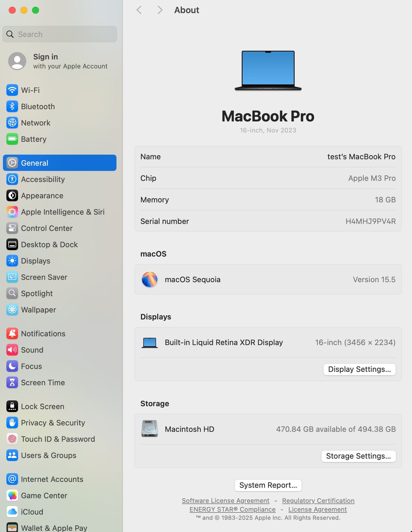Open Battery settings icon

click(x=12, y=139)
